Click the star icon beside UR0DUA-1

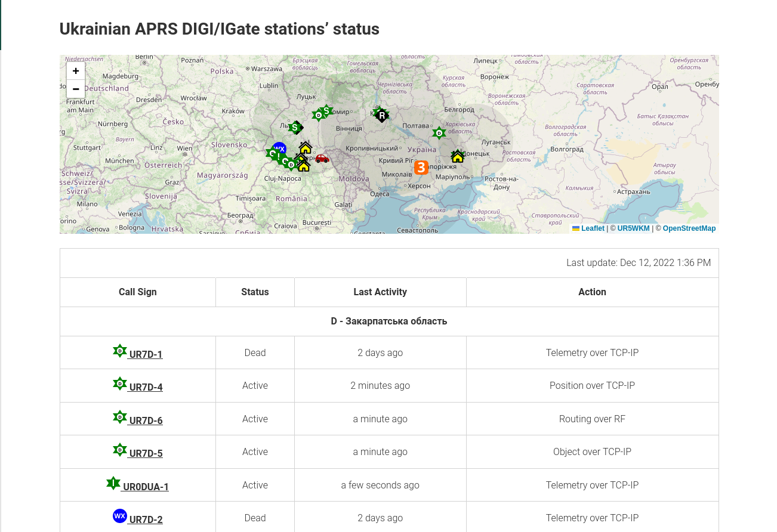[113, 483]
